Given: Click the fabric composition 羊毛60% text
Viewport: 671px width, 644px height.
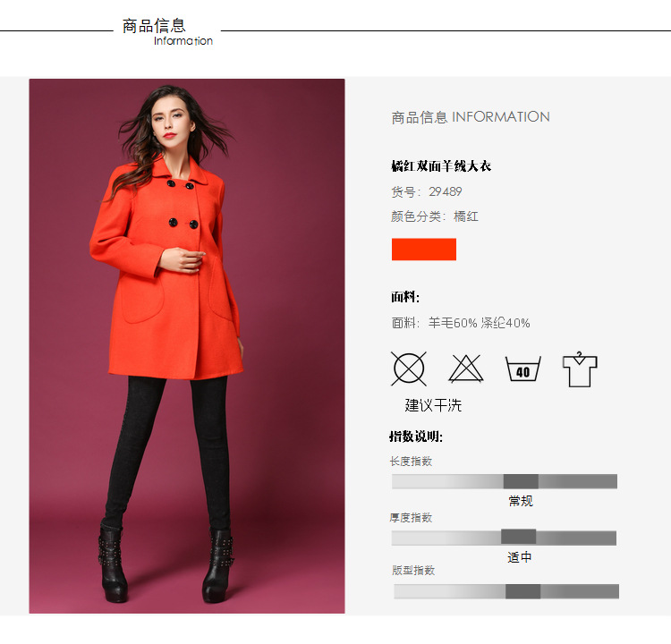Looking at the screenshot, I should pos(453,323).
